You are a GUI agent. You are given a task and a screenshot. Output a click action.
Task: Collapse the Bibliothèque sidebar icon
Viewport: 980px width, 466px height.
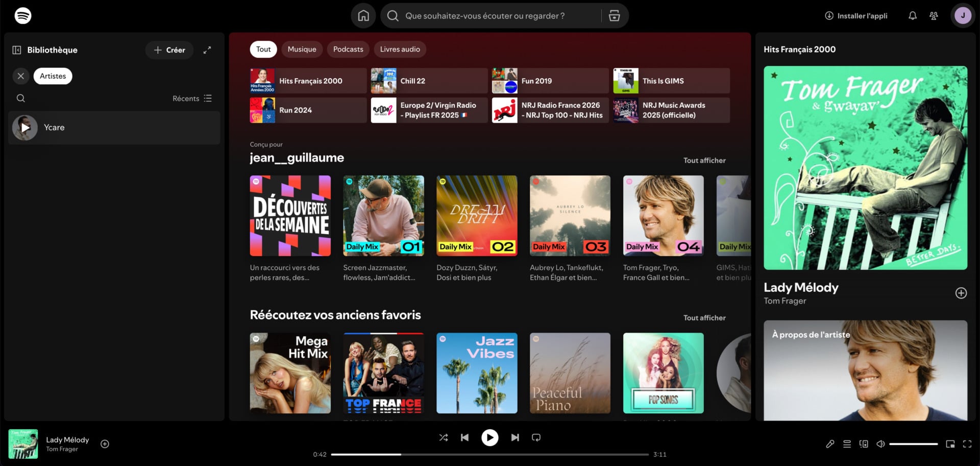point(17,50)
